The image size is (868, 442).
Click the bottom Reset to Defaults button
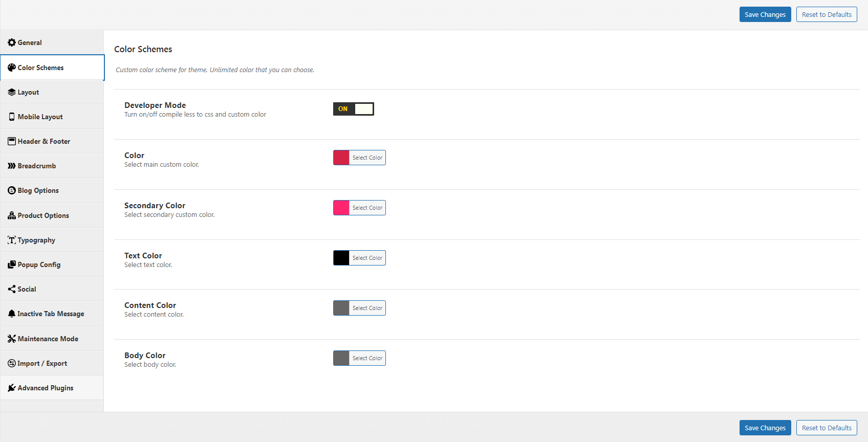826,428
